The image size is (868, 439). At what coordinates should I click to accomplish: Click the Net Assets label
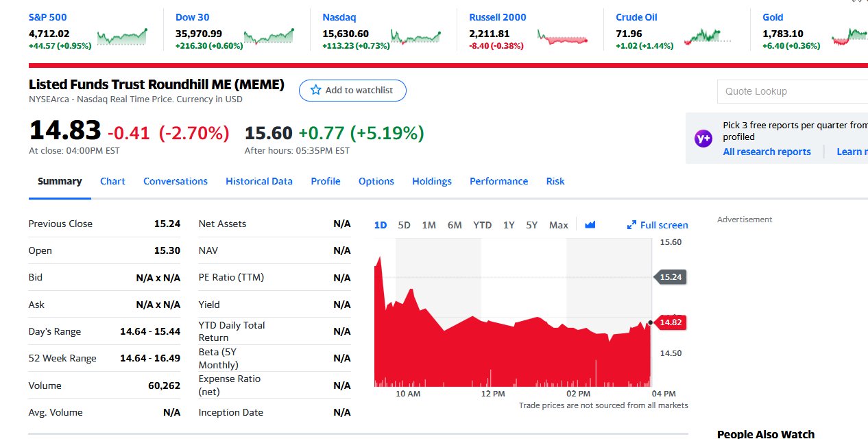click(x=222, y=224)
